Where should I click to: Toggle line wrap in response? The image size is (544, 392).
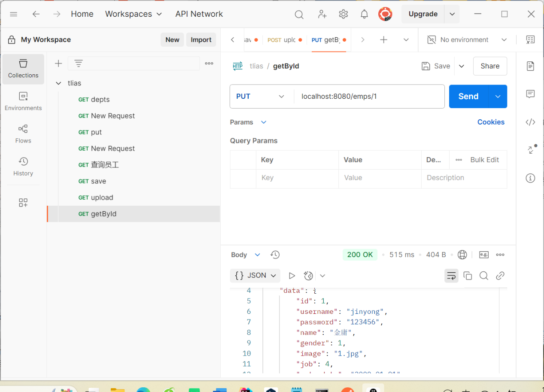click(451, 276)
